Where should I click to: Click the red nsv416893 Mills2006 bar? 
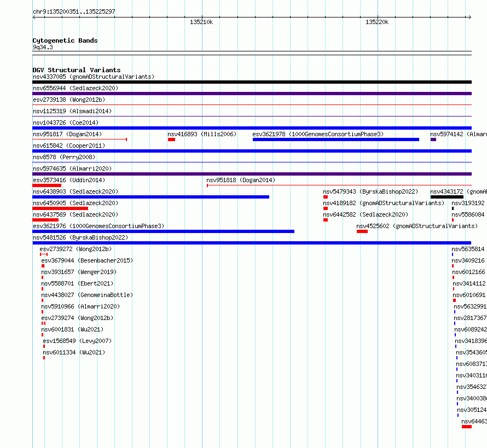click(x=171, y=139)
